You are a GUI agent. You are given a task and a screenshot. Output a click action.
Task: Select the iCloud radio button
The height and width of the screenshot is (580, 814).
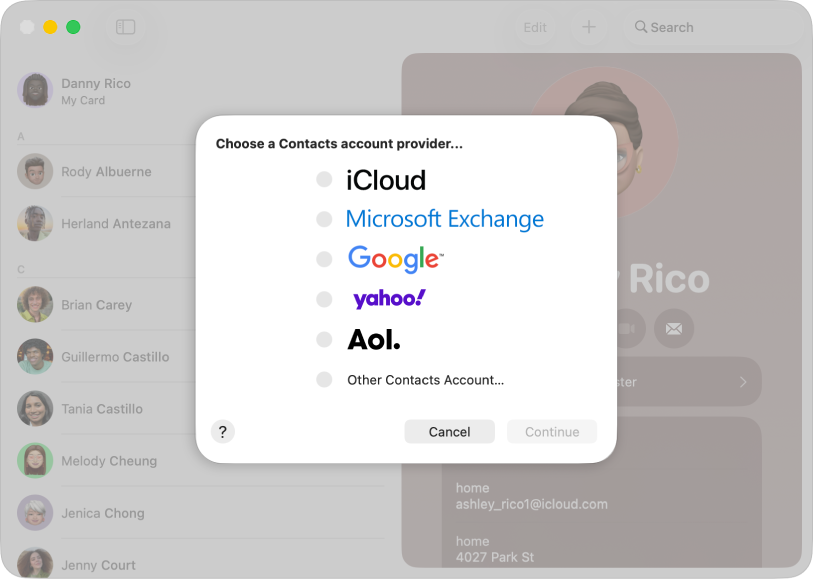point(324,179)
